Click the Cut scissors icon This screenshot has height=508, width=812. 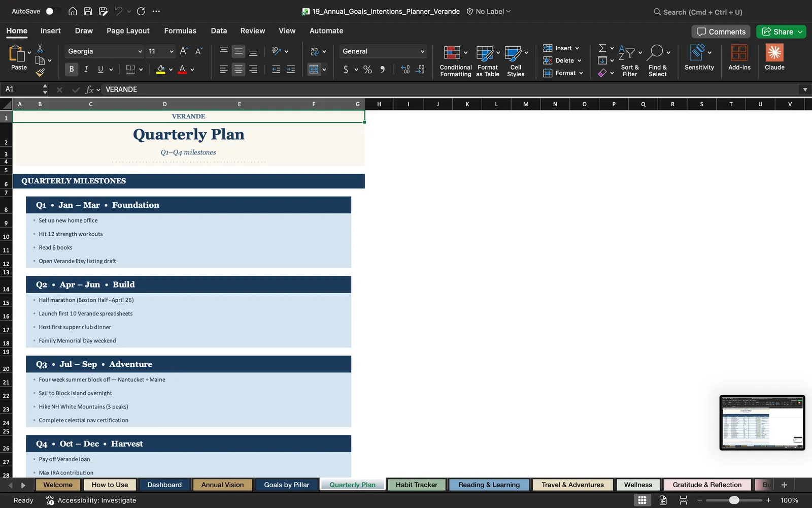pyautogui.click(x=40, y=48)
